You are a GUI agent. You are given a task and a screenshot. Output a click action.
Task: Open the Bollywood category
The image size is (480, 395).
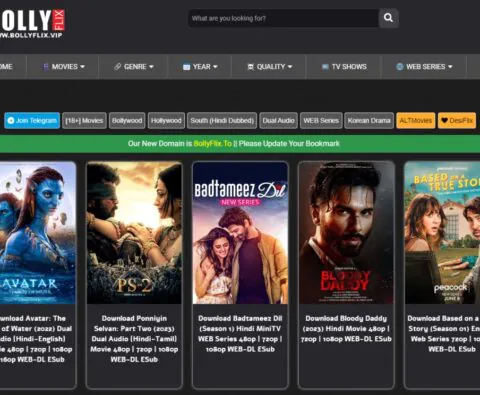[x=127, y=120]
